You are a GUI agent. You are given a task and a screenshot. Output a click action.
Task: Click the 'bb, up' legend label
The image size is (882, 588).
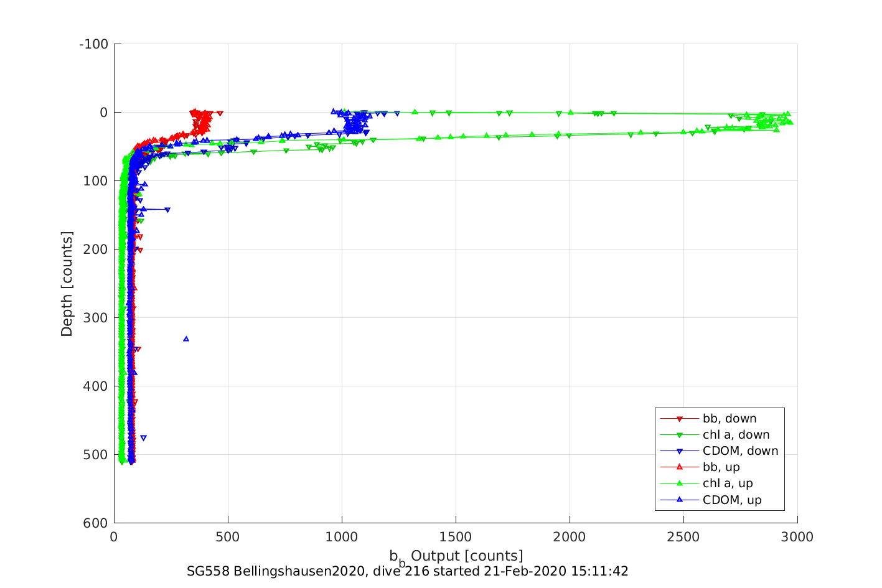tap(721, 467)
